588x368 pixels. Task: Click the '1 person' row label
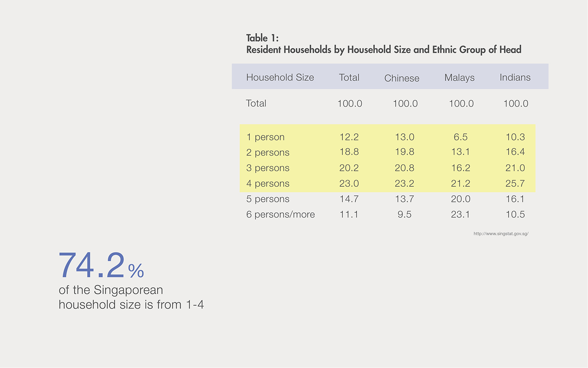[x=265, y=137]
